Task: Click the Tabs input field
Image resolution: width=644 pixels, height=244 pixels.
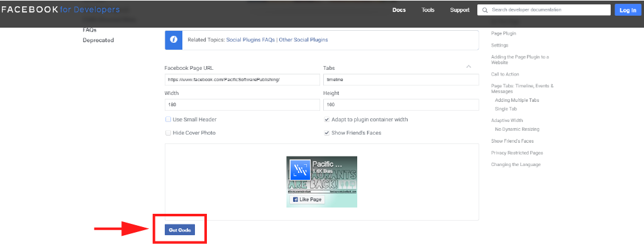Action: (x=401, y=80)
